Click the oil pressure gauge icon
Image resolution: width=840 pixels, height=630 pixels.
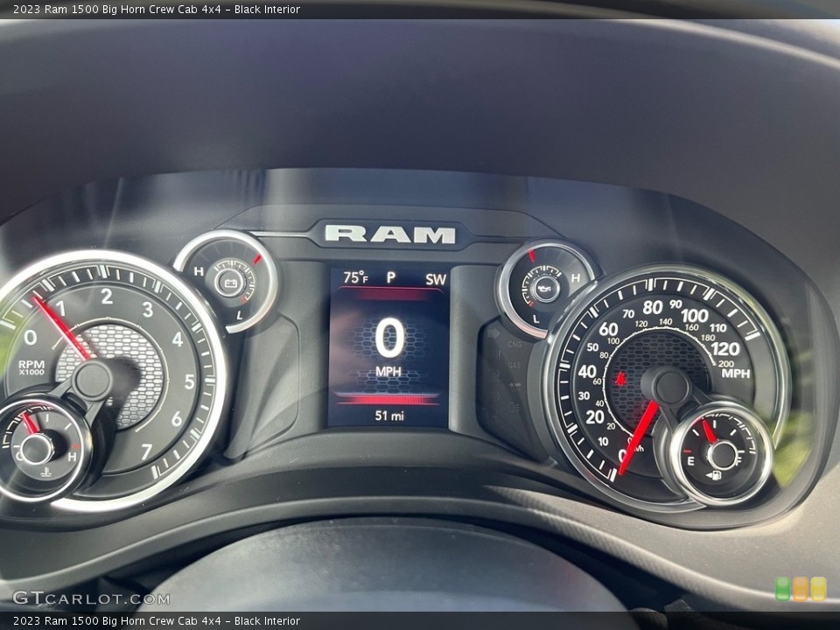coord(546,289)
